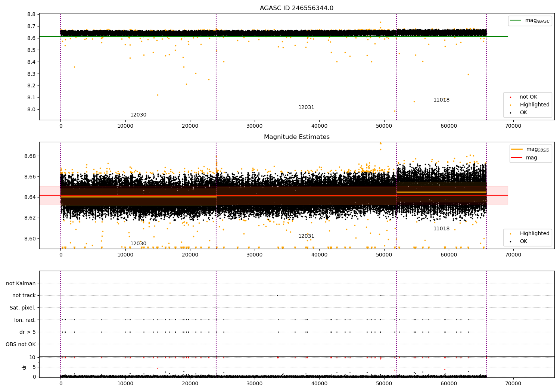The width and height of the screenshot is (560, 392).
Task: Click x-axis tick '20000' under bottom plot
Action: point(190,384)
